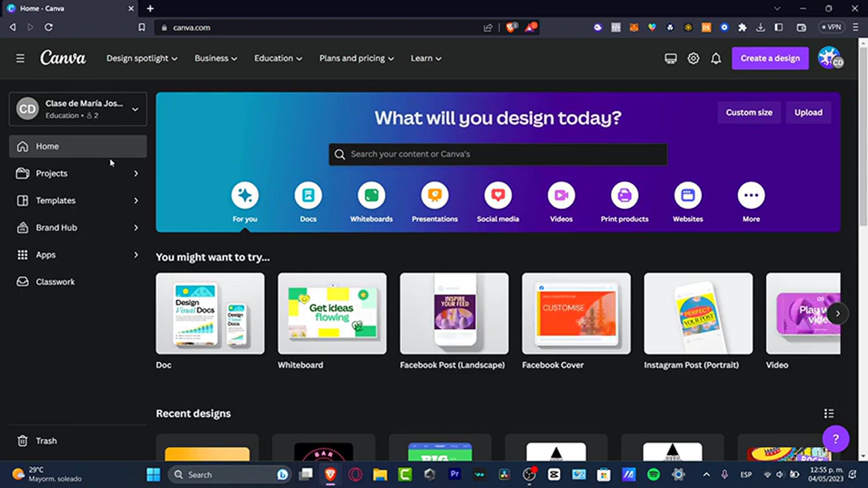Expand the Design spotlight menu
The height and width of the screenshot is (488, 868).
click(142, 58)
